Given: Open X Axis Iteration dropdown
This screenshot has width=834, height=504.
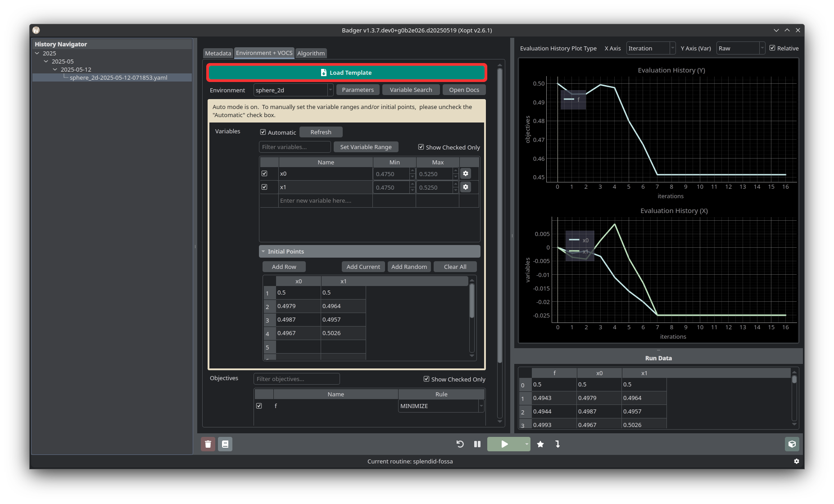Looking at the screenshot, I should (x=651, y=48).
